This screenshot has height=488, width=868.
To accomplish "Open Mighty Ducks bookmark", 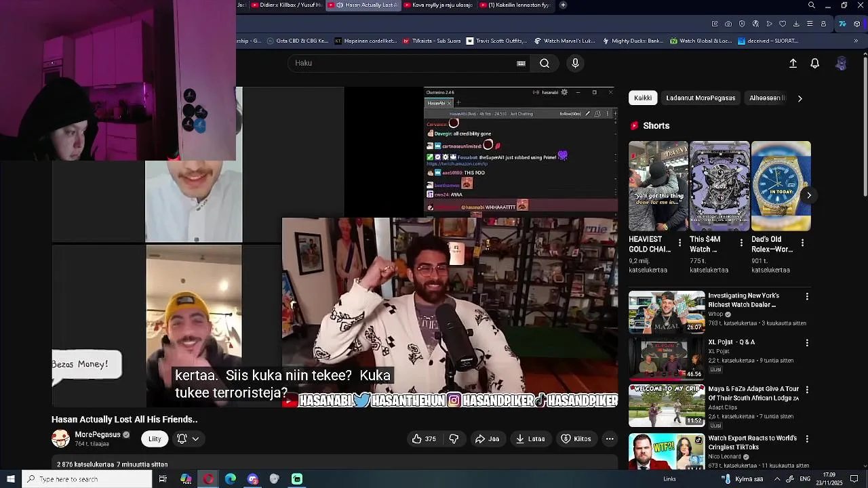I will pyautogui.click(x=633, y=41).
